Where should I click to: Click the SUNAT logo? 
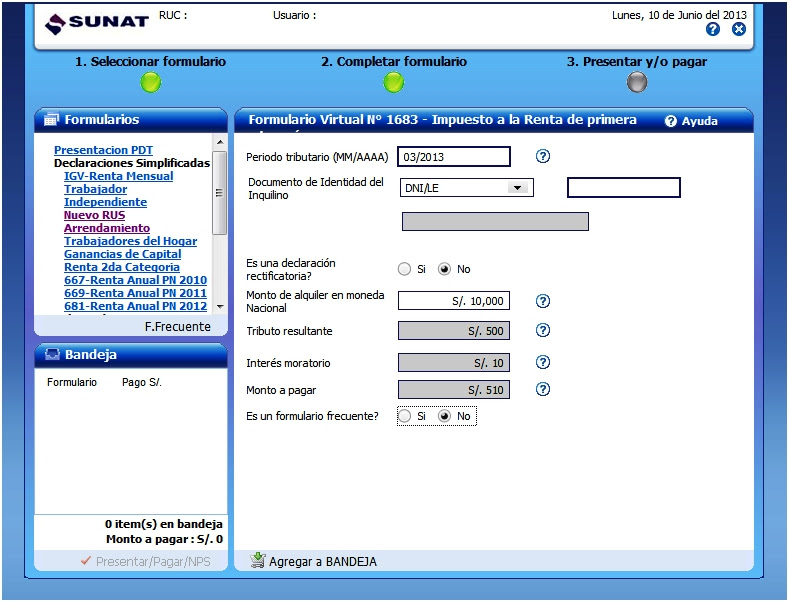pyautogui.click(x=97, y=22)
